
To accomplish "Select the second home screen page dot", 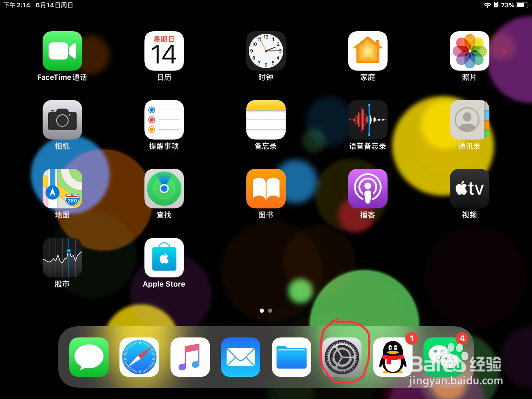I will (x=270, y=311).
